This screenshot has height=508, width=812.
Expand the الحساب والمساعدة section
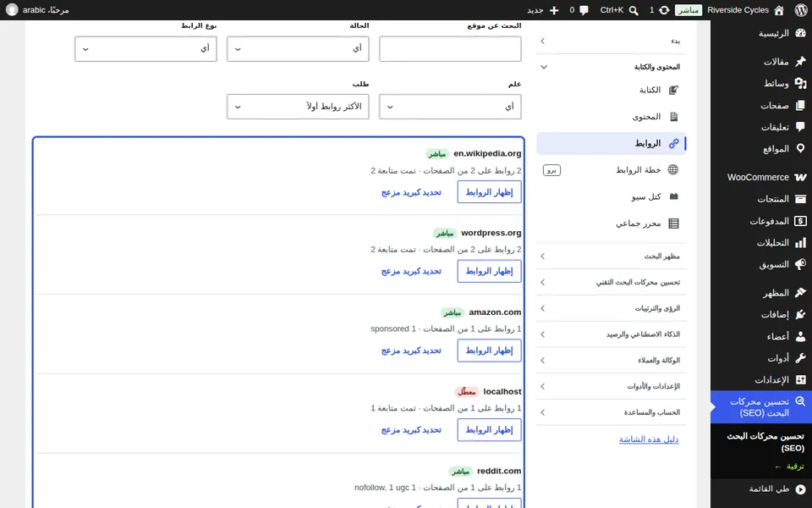tap(612, 412)
